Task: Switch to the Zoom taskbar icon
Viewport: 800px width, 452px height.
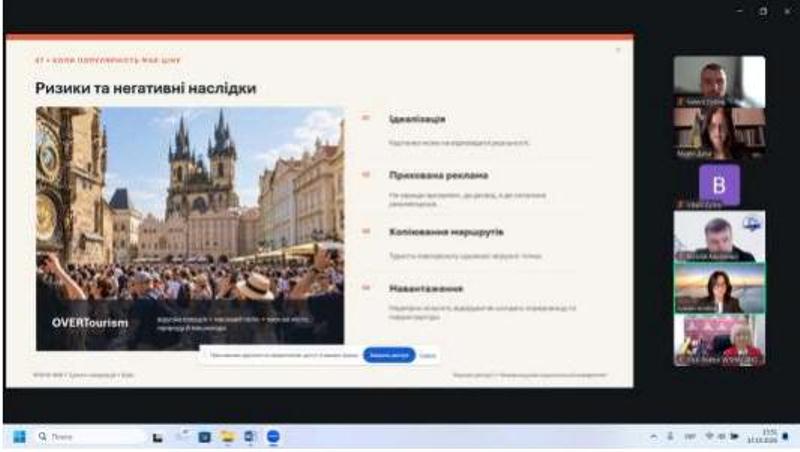Action: [273, 437]
